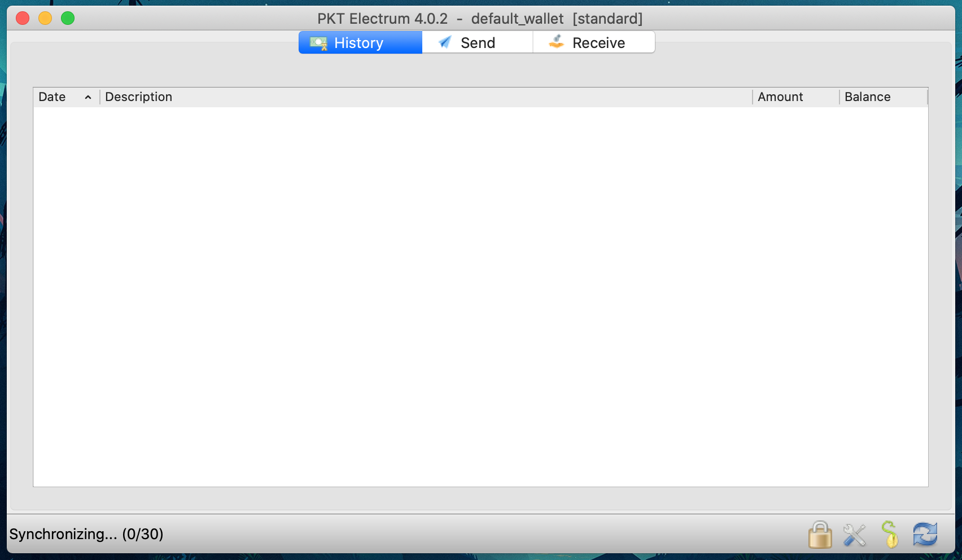
Task: Click the Synchronizing status text
Action: [x=86, y=534]
